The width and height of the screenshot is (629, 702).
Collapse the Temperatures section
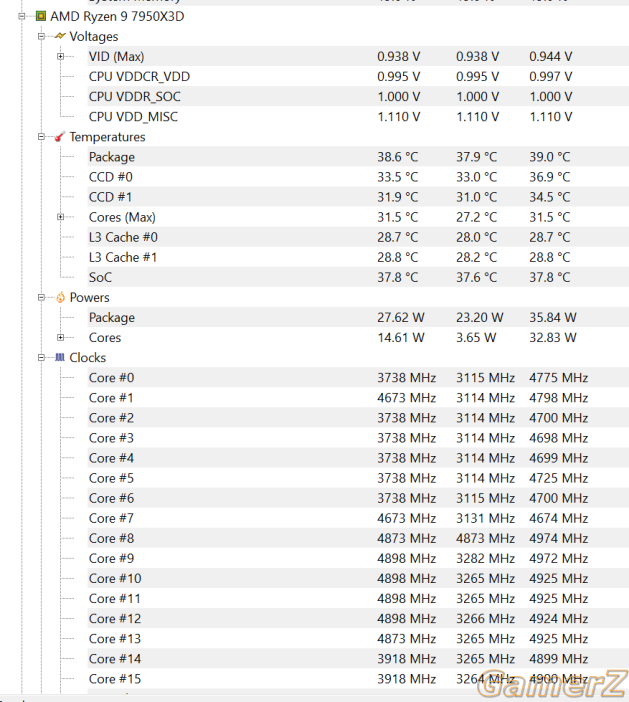point(41,137)
